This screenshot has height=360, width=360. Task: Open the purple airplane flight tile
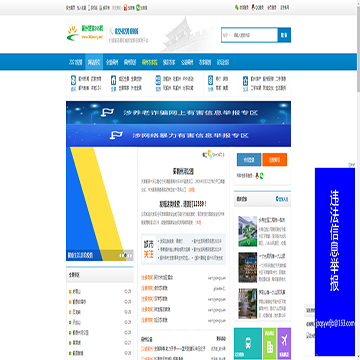click(x=284, y=343)
